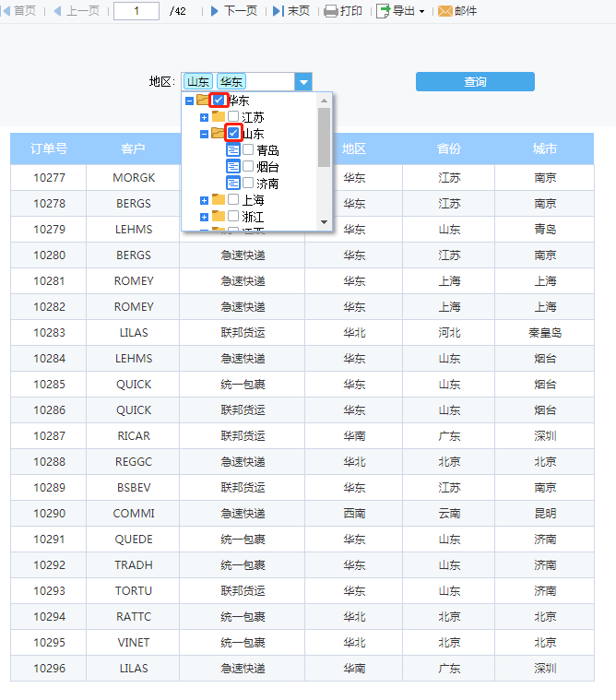Click customer cell COMMI
616x700 pixels.
coord(134,514)
